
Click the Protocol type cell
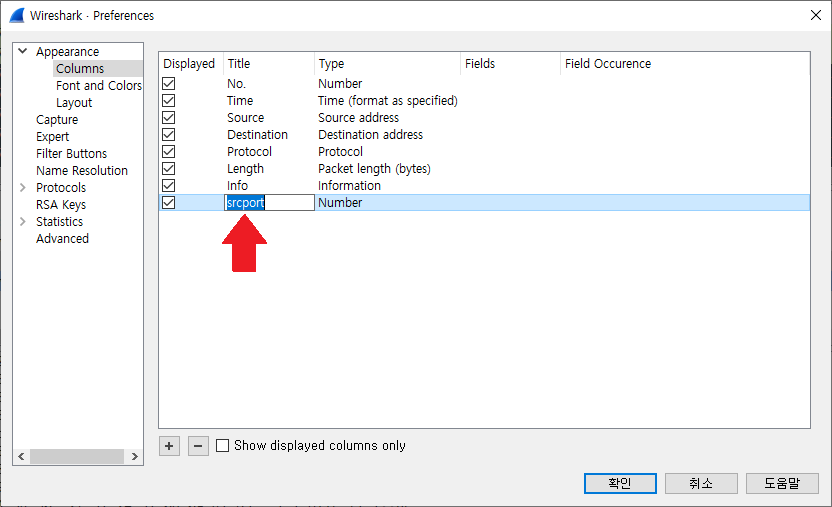point(340,151)
